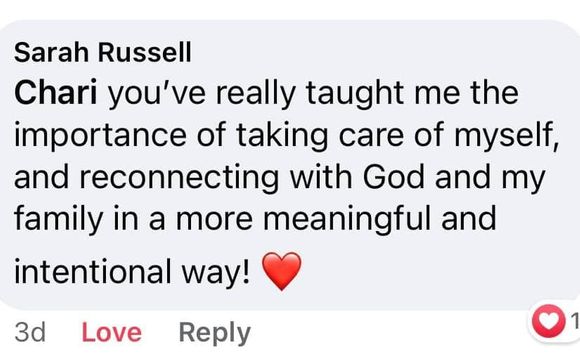The image size is (580, 362).
Task: Click the word 'God' in the comment
Action: click(393, 177)
